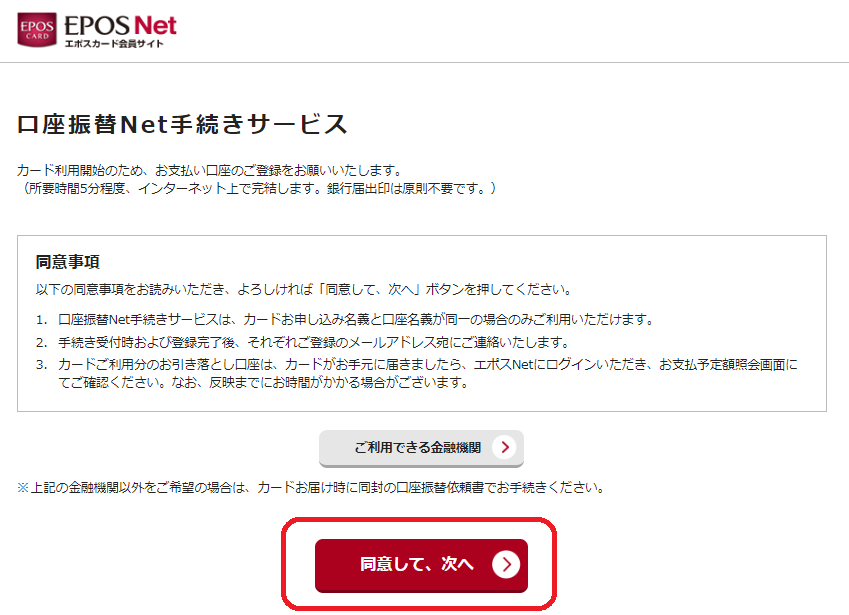Viewport: 849px width, 615px height.
Task: Click agreement item 1 about 口座名義
Action: (x=356, y=319)
